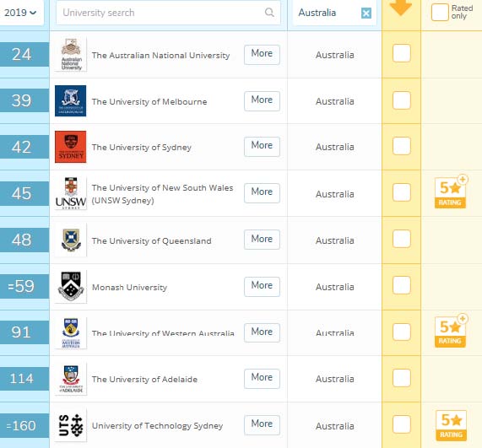Open The University of Sydney link
The image size is (482, 448).
tap(142, 147)
